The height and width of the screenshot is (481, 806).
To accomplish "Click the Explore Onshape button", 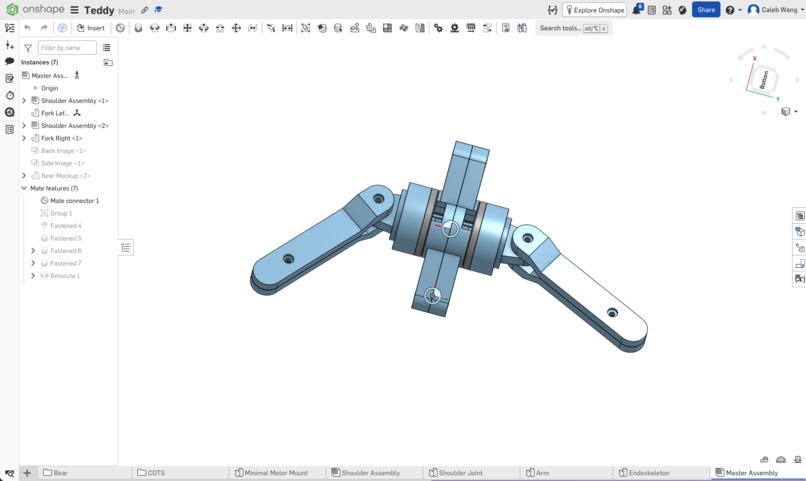I will coord(595,10).
